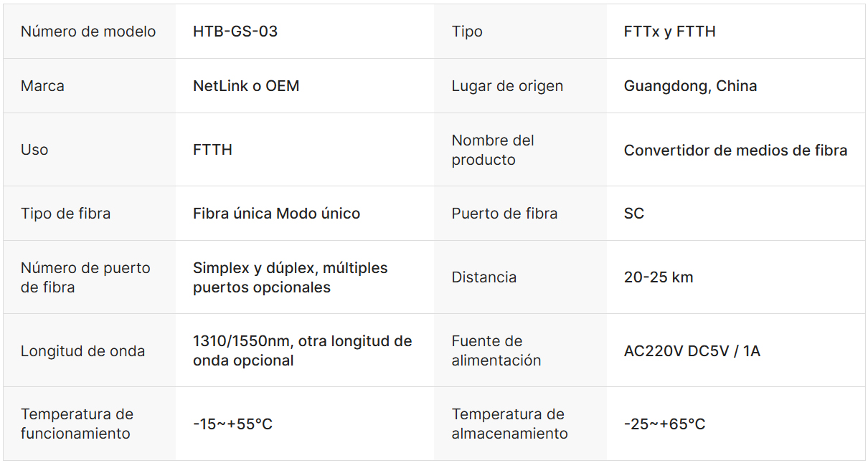Screen dimensions: 868x463
Task: Click the 'Longitud de onda' label
Action: 82,351
